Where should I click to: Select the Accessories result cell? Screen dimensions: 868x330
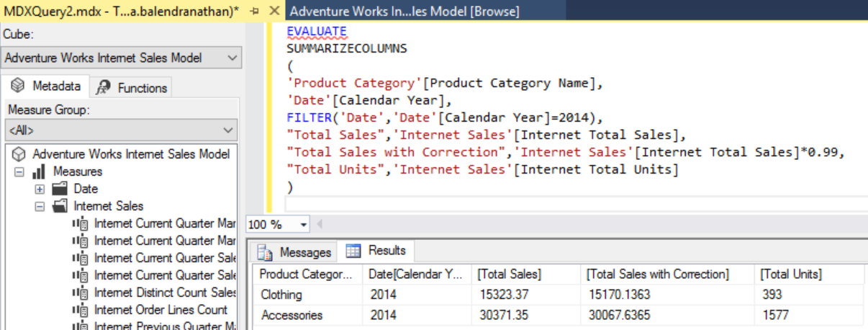[x=307, y=315]
